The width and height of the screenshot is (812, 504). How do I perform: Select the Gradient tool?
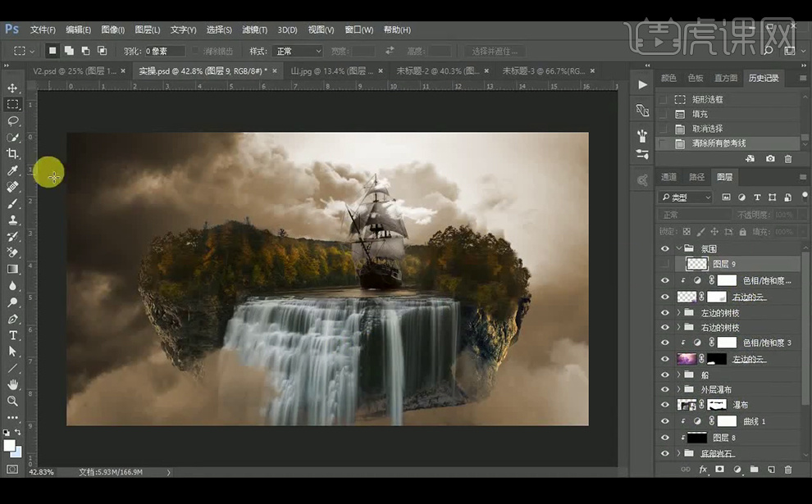click(12, 269)
